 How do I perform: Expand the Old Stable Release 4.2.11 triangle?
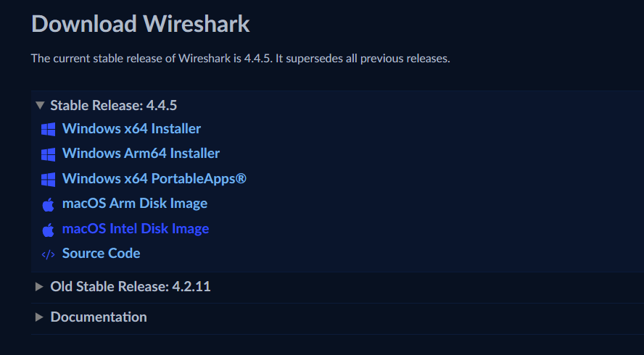(x=39, y=287)
